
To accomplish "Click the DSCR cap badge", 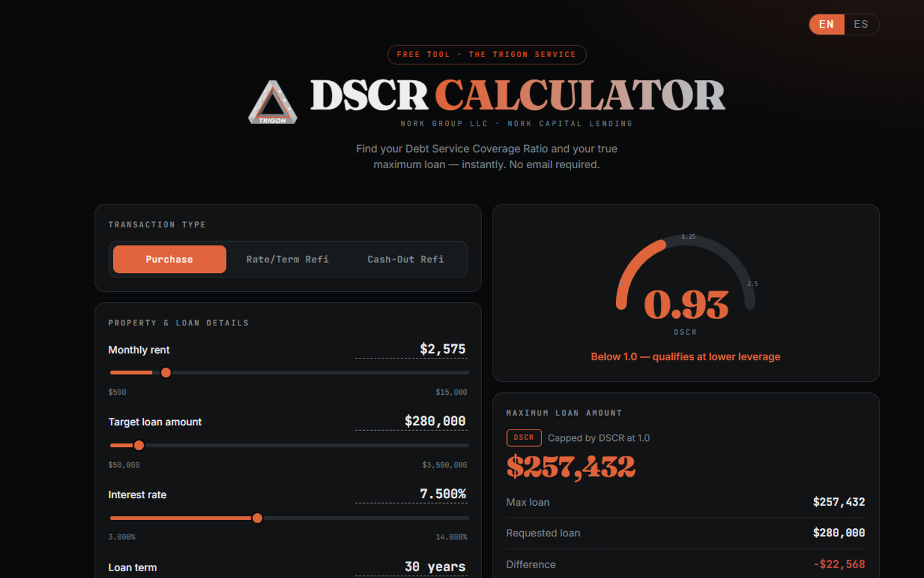I will [x=524, y=438].
